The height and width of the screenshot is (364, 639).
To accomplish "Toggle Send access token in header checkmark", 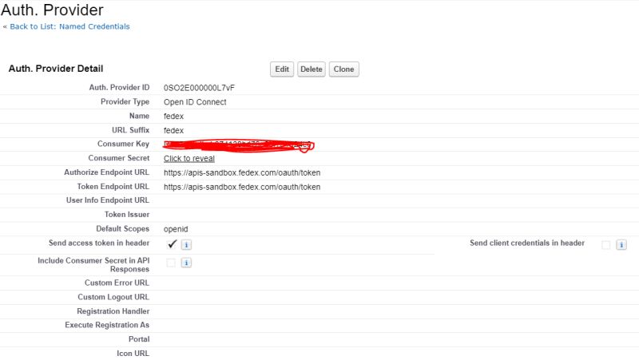I will [x=172, y=244].
